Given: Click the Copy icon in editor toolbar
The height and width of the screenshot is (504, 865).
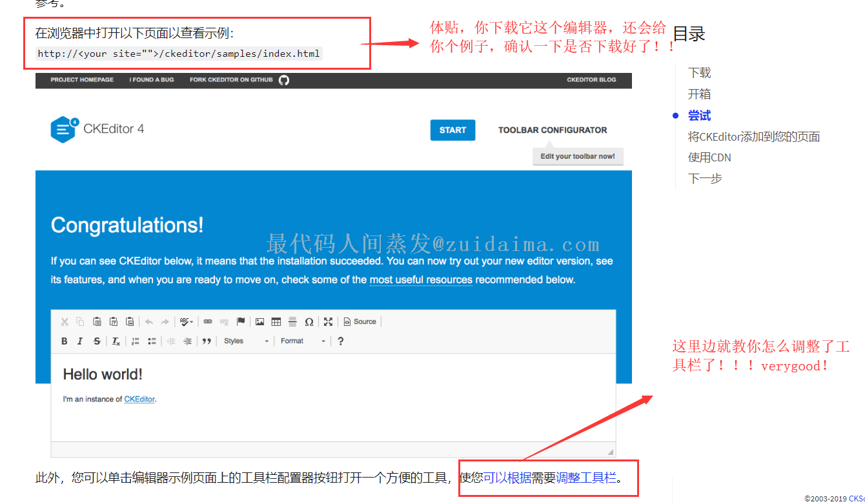Looking at the screenshot, I should click(80, 321).
